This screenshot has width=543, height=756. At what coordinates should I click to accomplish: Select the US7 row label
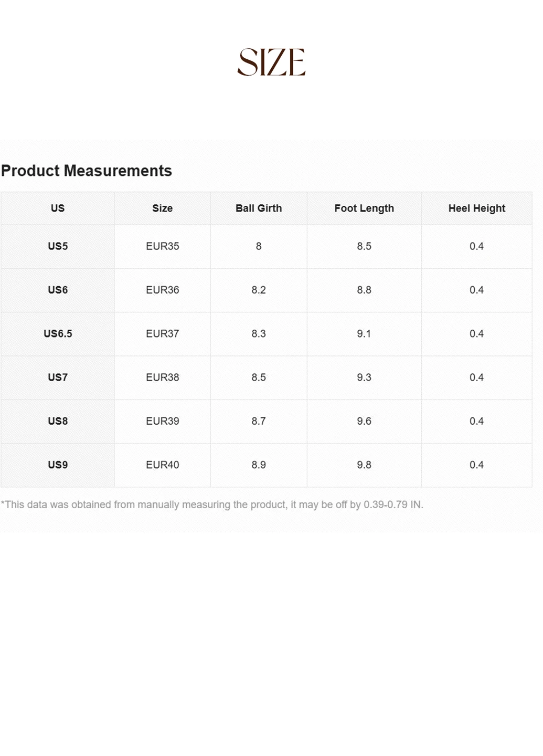click(58, 377)
